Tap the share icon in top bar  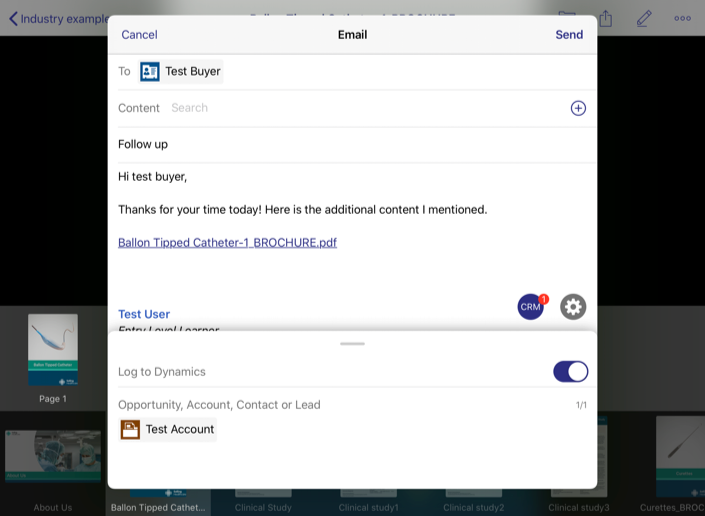point(605,18)
